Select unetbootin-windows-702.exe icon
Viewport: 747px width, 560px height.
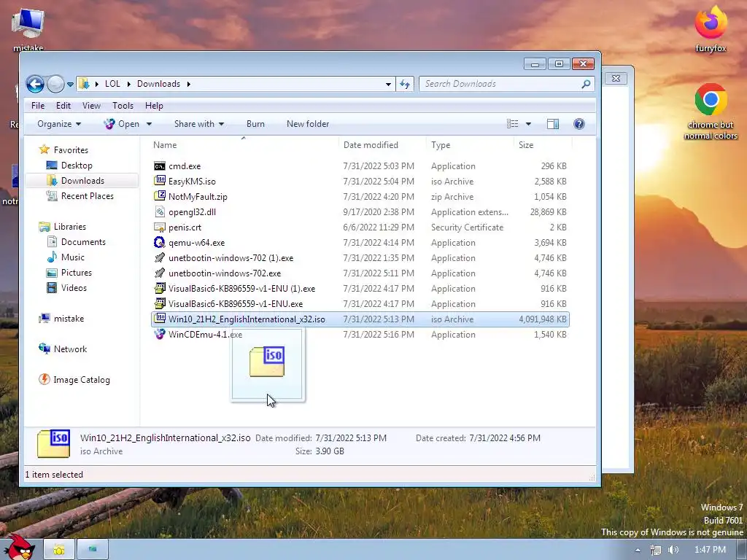click(160, 273)
